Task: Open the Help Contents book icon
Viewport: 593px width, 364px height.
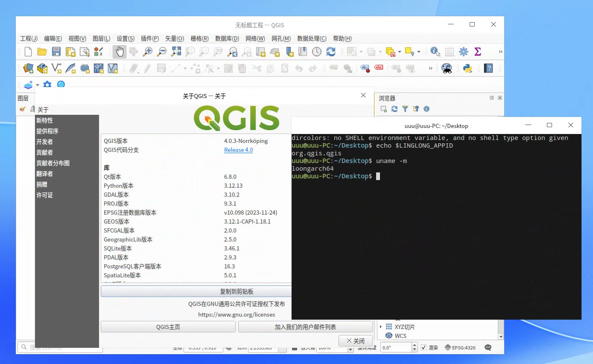Action: coord(488,68)
